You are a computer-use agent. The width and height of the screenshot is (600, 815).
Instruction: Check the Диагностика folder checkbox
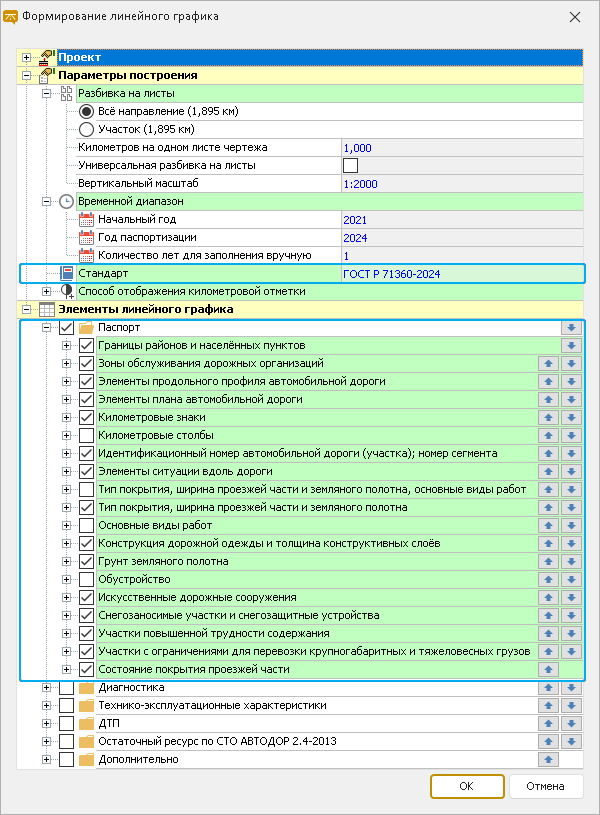66,688
